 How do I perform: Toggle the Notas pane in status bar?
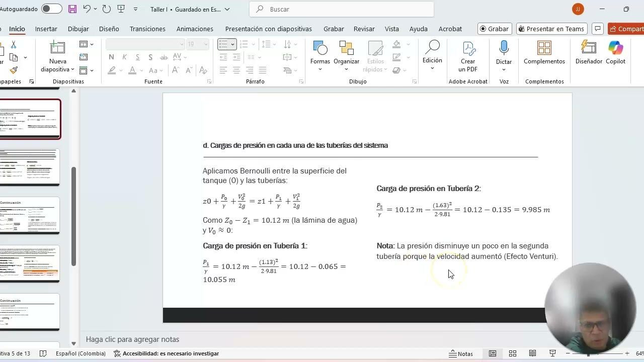point(461,353)
